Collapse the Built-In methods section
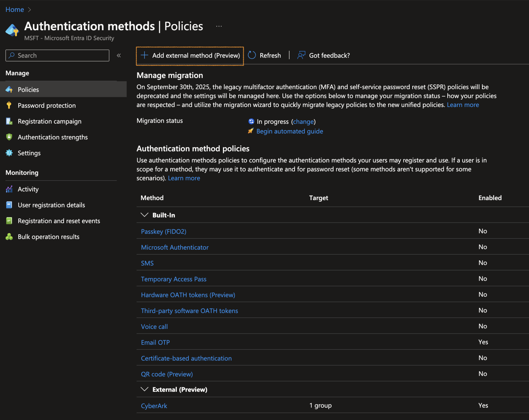The image size is (529, 420). pyautogui.click(x=144, y=215)
